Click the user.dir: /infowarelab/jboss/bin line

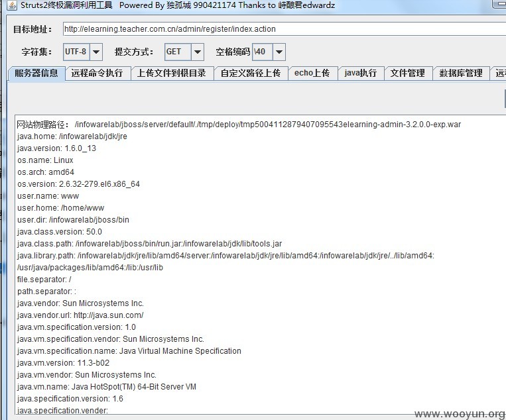[x=73, y=220]
